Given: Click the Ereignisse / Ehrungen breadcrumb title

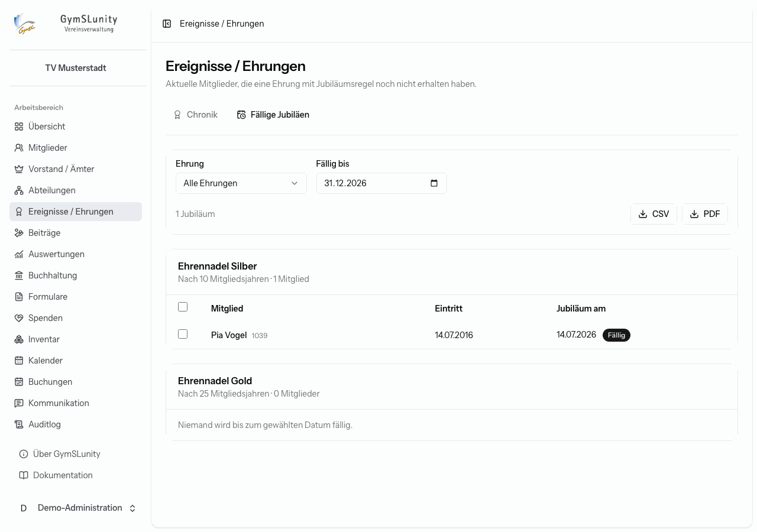Looking at the screenshot, I should (x=222, y=24).
